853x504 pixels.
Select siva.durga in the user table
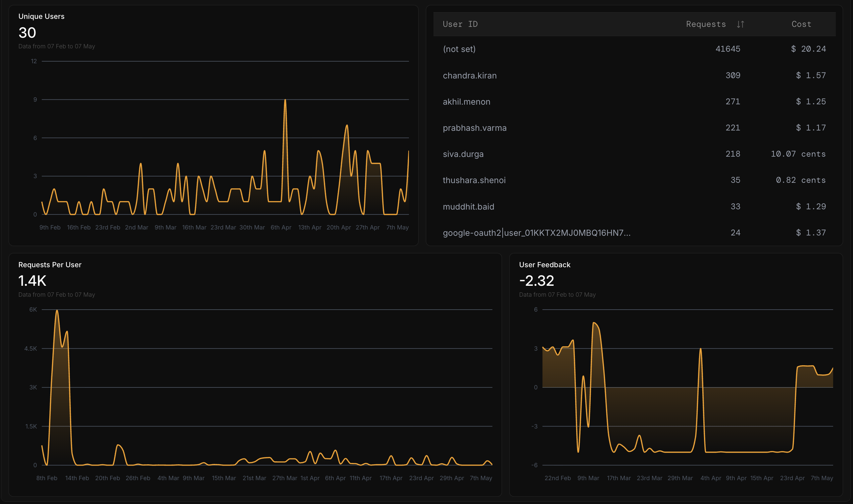634,154
